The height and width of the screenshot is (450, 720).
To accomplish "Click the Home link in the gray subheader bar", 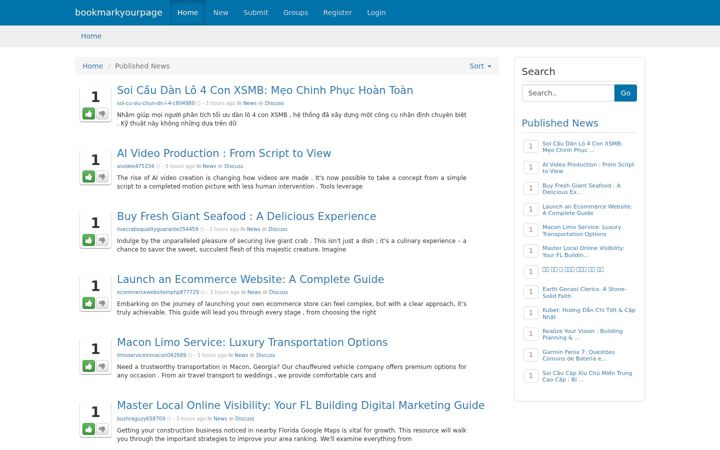I will 91,36.
